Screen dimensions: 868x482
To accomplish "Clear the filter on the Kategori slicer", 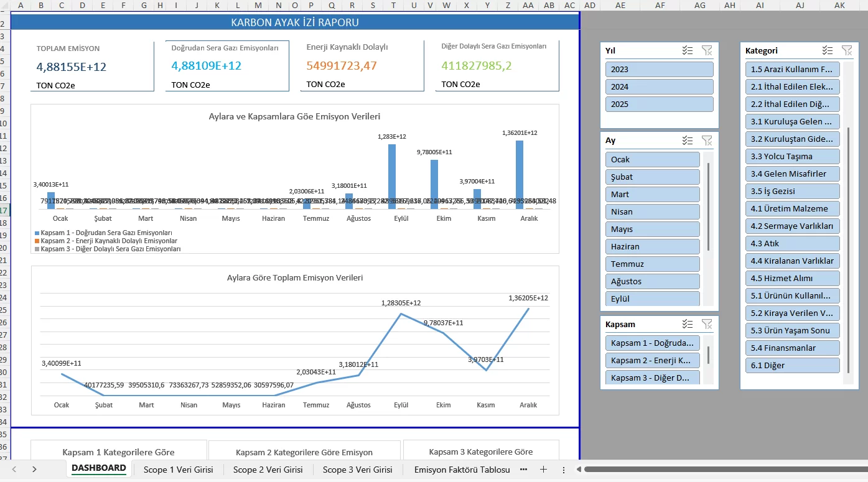I will pyautogui.click(x=847, y=51).
